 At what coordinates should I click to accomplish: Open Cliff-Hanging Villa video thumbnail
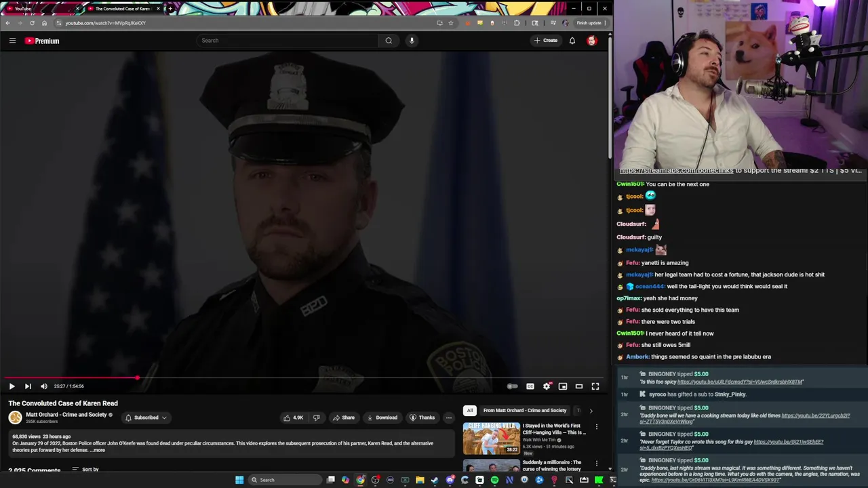click(x=492, y=439)
